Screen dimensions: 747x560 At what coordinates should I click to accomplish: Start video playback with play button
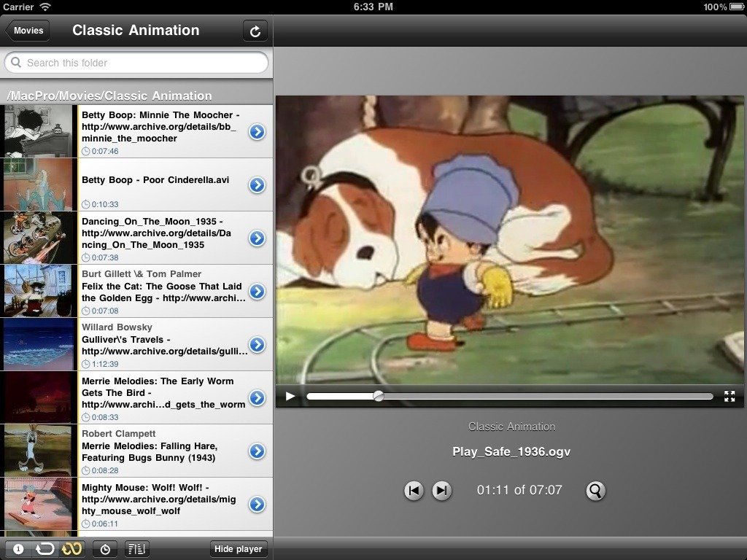(290, 396)
